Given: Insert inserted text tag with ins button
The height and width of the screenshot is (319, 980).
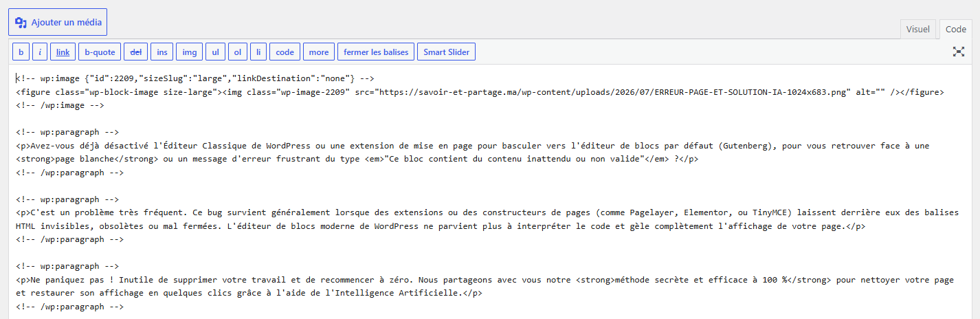Looking at the screenshot, I should point(162,52).
